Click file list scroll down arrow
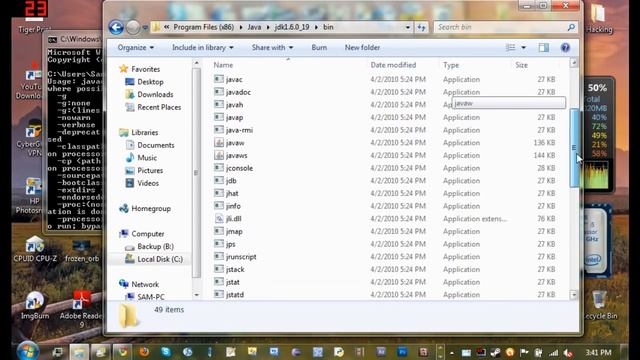 click(x=574, y=295)
